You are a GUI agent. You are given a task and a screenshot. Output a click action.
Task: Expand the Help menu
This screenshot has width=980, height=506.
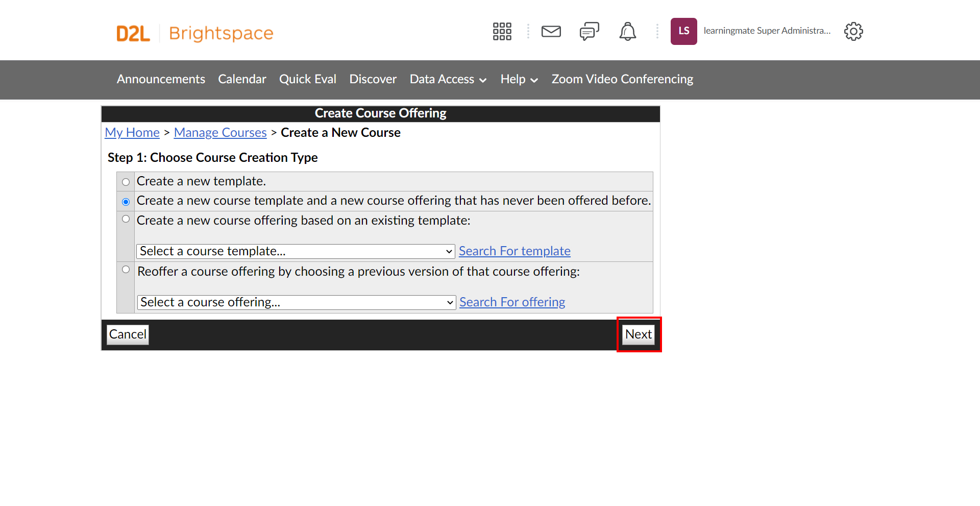pyautogui.click(x=519, y=79)
